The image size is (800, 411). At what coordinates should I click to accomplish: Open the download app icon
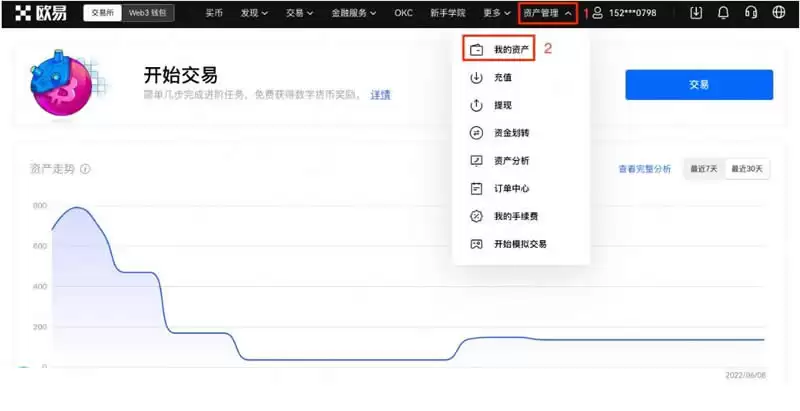pyautogui.click(x=696, y=14)
